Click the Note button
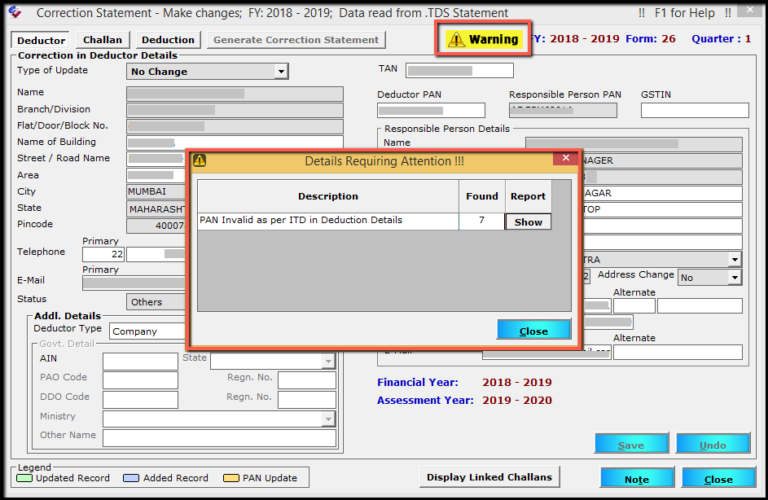Image resolution: width=768 pixels, height=500 pixels. 636,479
